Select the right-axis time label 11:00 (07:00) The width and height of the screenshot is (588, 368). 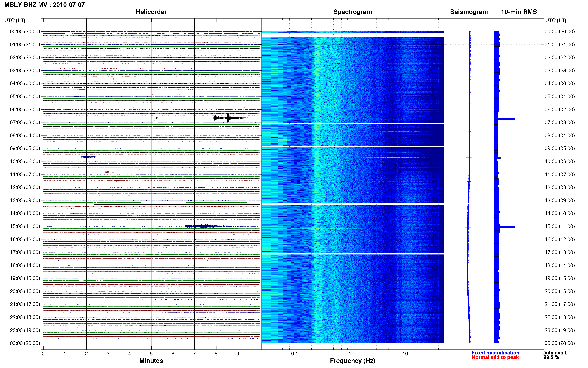coord(560,174)
